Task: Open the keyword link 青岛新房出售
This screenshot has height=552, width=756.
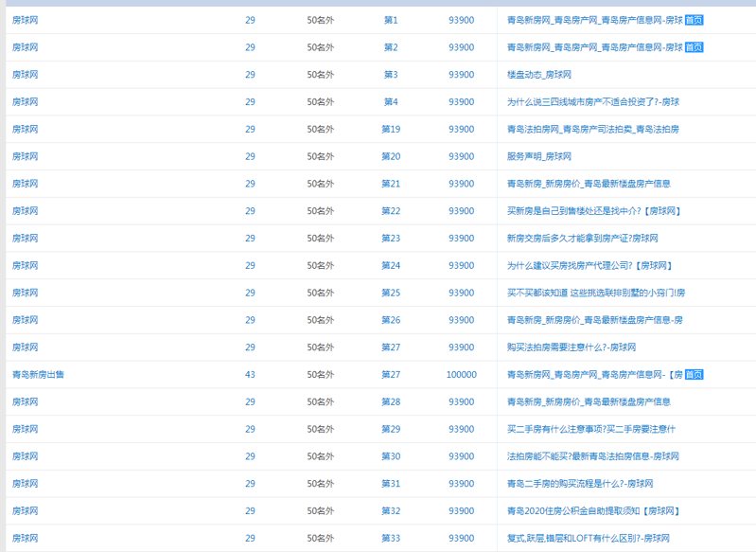Action: [38, 374]
